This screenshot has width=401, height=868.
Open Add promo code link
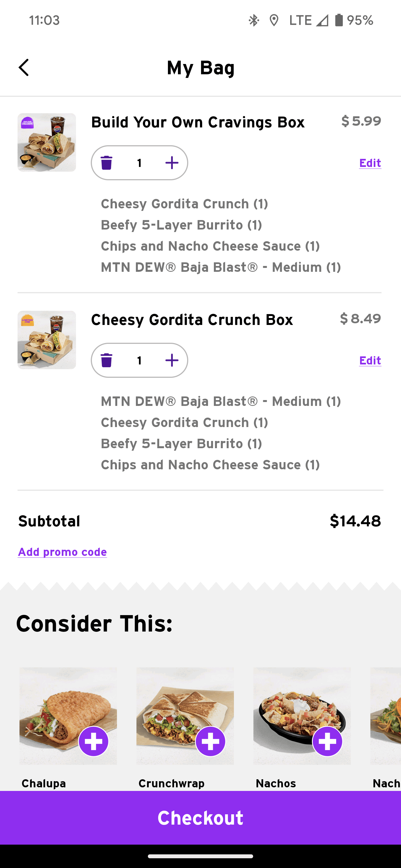point(62,552)
